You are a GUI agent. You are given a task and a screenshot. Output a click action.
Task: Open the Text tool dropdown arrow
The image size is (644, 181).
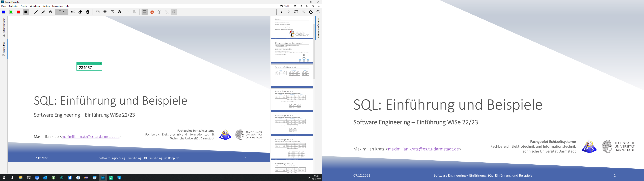[x=65, y=12]
